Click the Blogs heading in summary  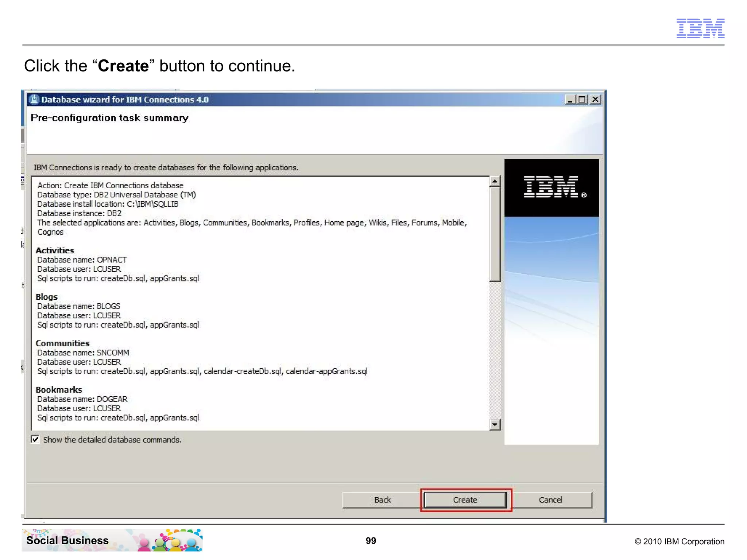coord(47,297)
